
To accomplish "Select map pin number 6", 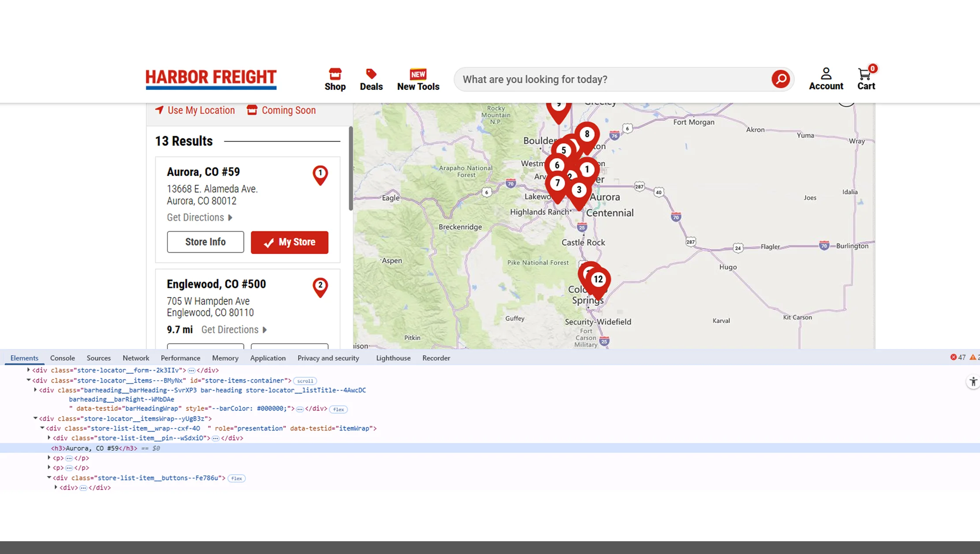I will (x=557, y=165).
